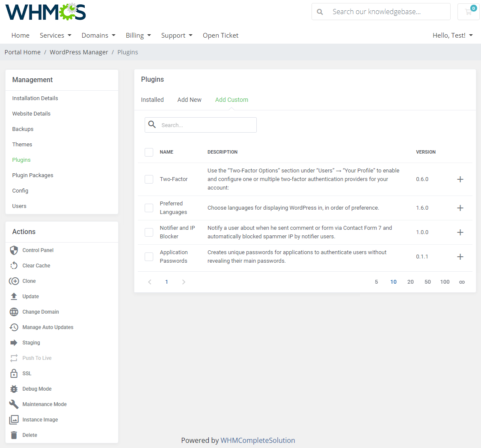Click the Delete trash icon
Image resolution: width=481 pixels, height=448 pixels.
point(13,435)
